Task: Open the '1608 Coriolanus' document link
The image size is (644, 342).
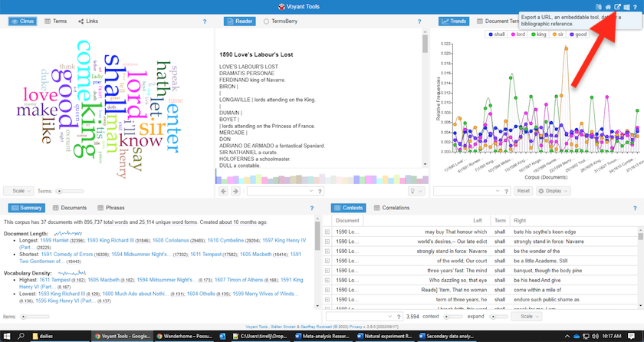Action: click(171, 240)
